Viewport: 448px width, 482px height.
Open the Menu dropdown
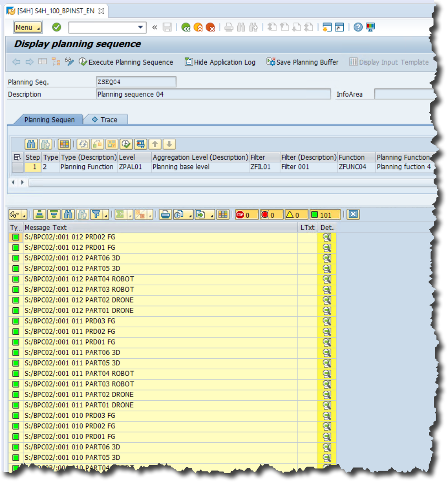(27, 27)
